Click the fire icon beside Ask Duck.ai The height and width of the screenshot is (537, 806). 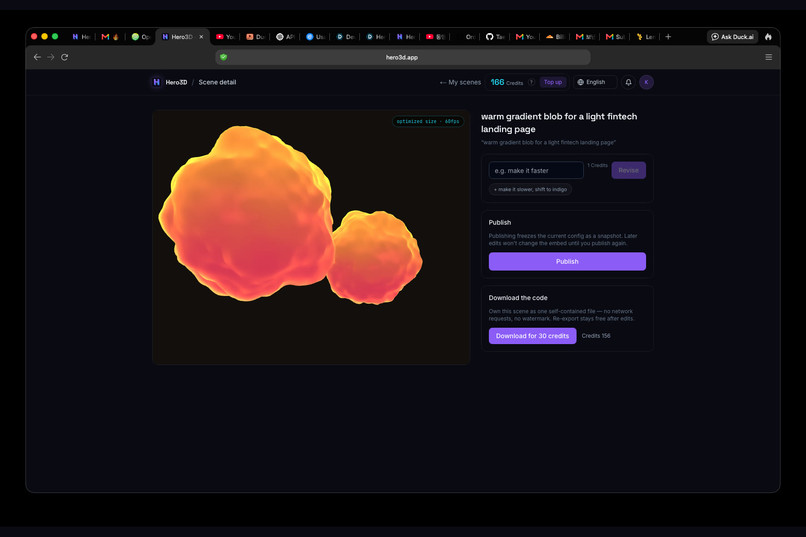click(768, 37)
